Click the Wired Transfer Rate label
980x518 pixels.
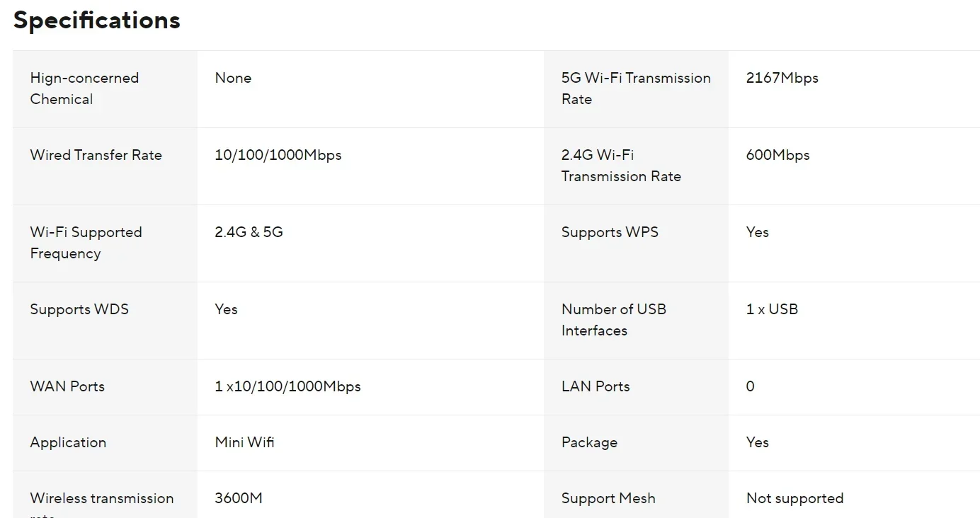[96, 155]
